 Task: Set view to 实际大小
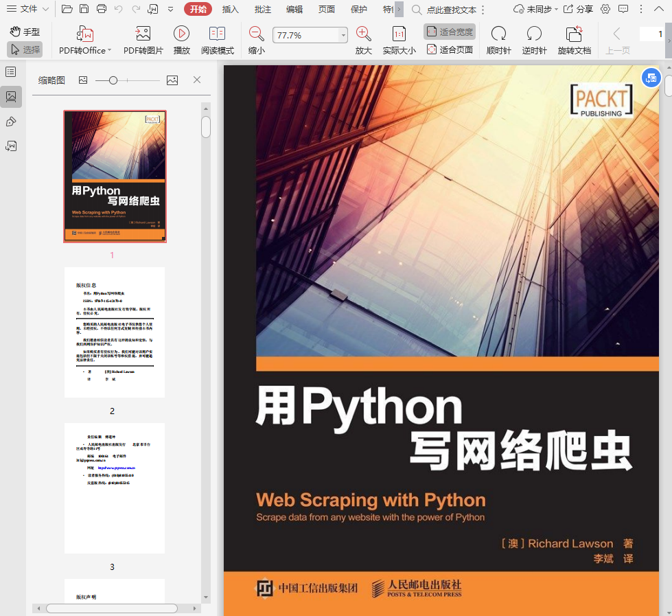399,41
